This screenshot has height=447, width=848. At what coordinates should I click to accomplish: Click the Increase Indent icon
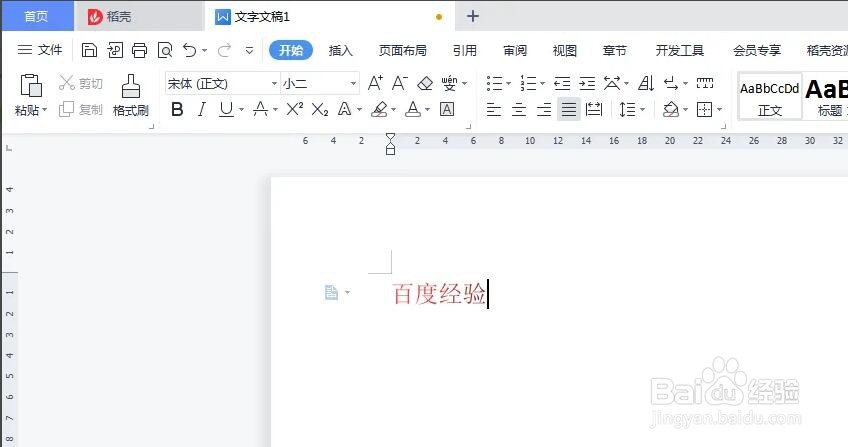tap(587, 83)
